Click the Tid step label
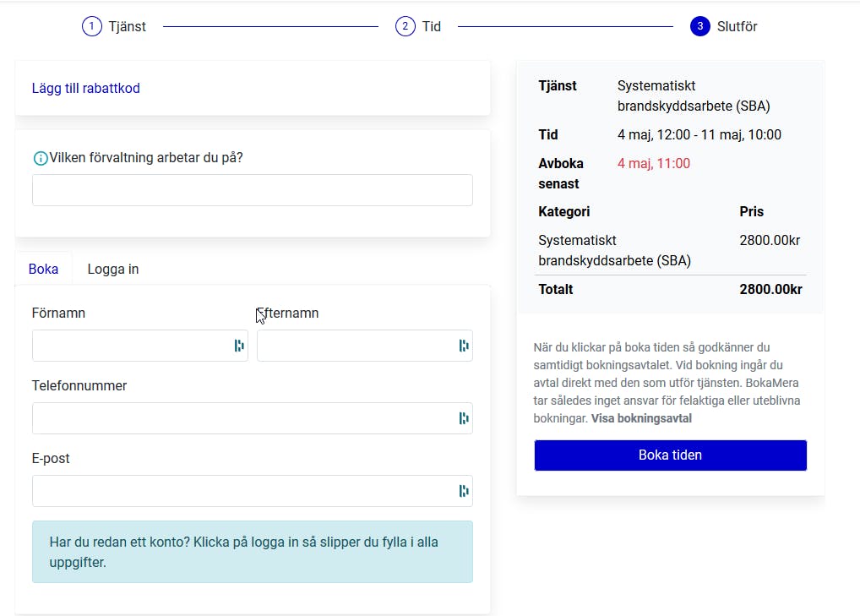Screen dimensions: 860x616 tap(432, 26)
